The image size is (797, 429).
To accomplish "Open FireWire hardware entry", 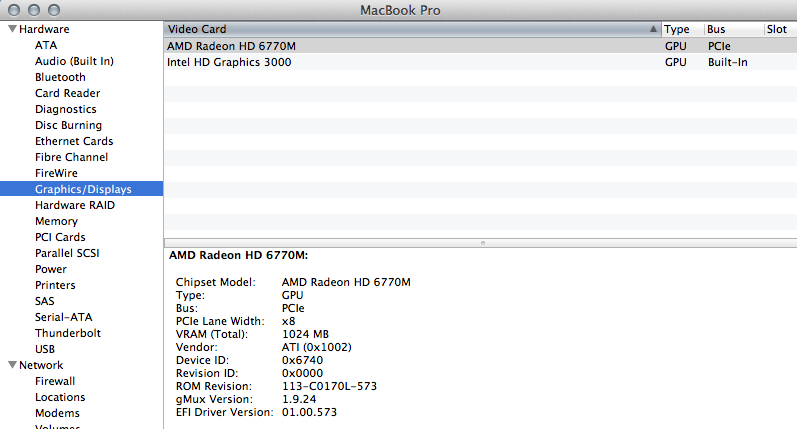I will (56, 173).
